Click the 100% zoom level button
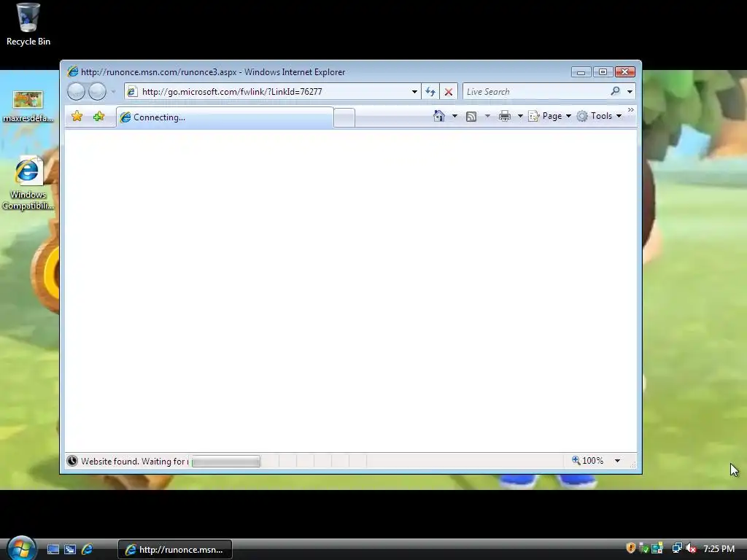 (x=588, y=461)
